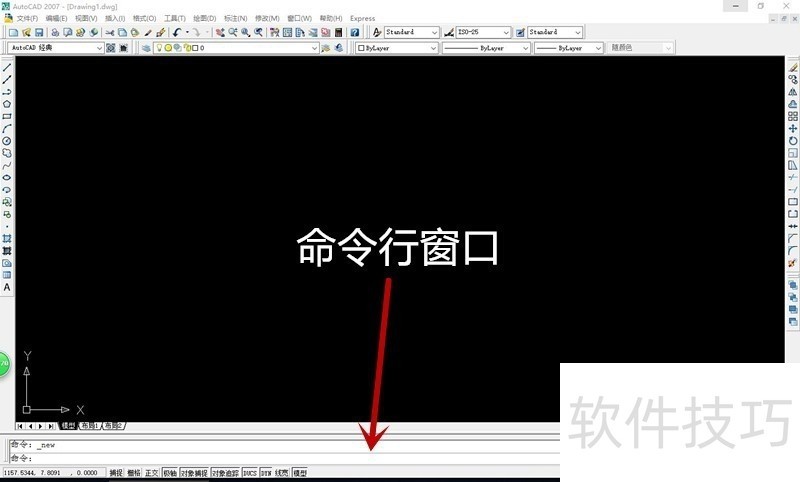Viewport: 800px width, 482px height.
Task: Open Layer Properties Manager icon
Action: pos(146,47)
